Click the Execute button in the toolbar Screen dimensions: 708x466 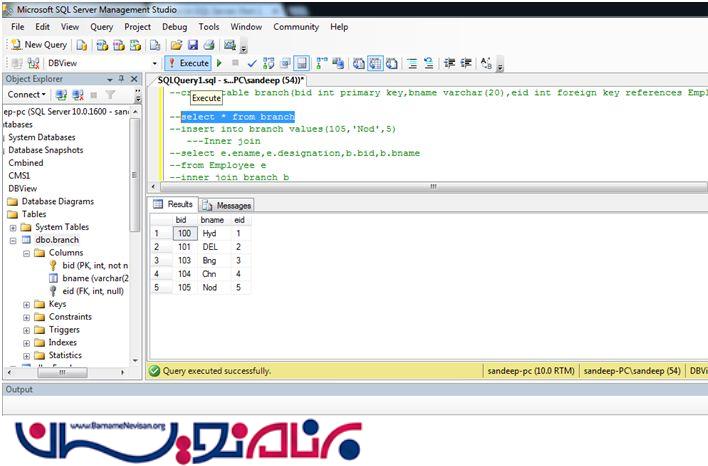point(187,63)
